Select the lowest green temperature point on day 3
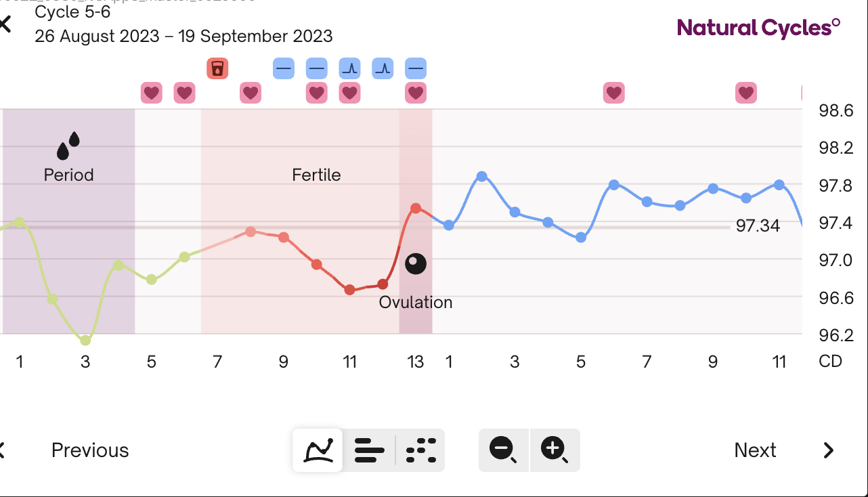868x497 pixels. (x=85, y=340)
